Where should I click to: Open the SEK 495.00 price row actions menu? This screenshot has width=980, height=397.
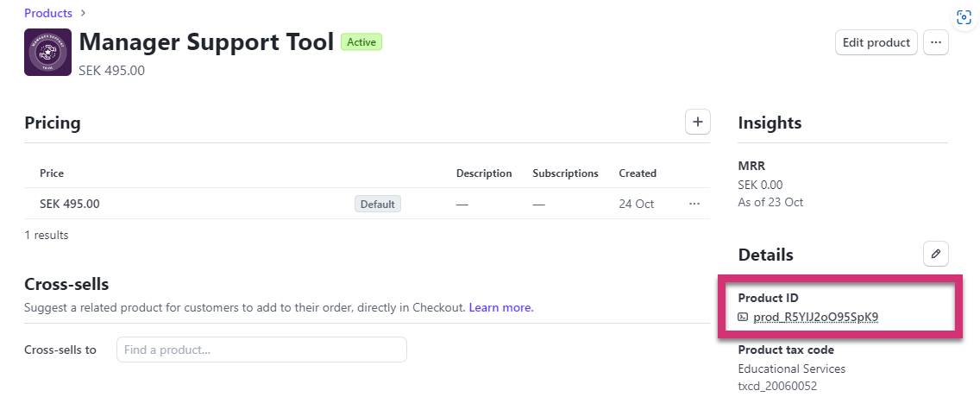point(694,204)
